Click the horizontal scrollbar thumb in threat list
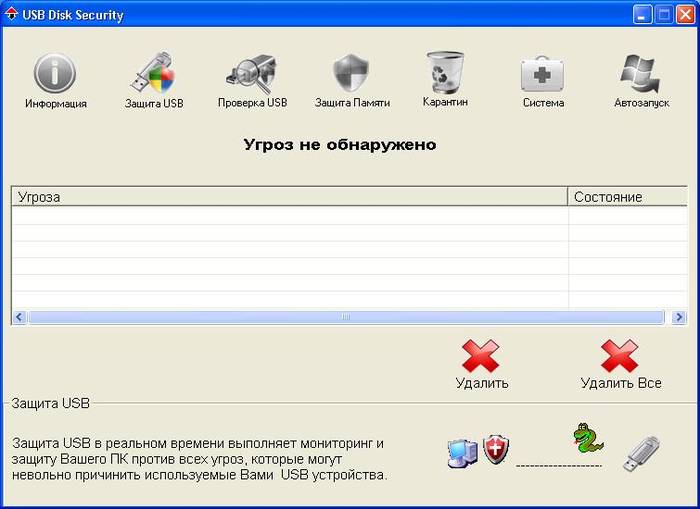The image size is (700, 509). point(346,317)
